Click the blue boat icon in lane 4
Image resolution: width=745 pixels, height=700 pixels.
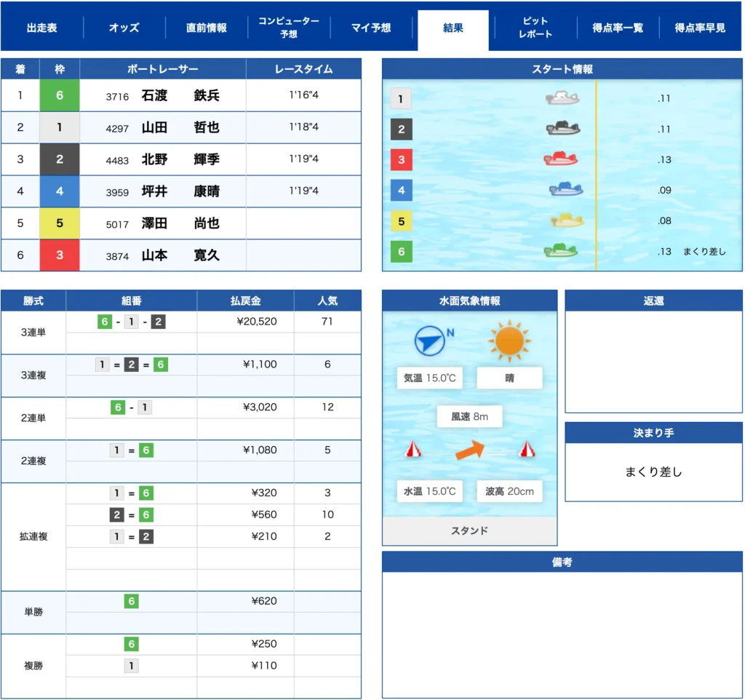pos(566,190)
